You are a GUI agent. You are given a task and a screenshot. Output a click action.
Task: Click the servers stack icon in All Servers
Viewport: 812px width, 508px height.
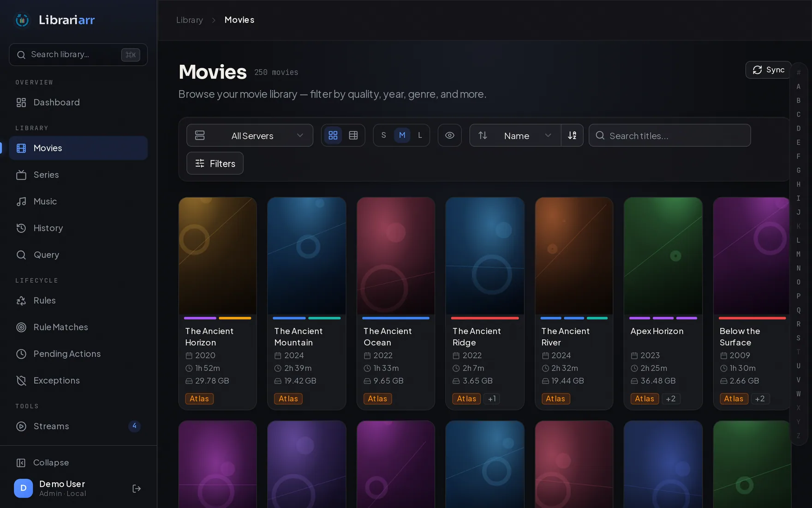click(200, 135)
